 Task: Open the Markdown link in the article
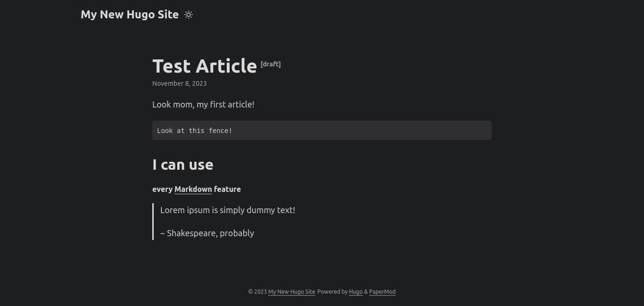click(193, 189)
